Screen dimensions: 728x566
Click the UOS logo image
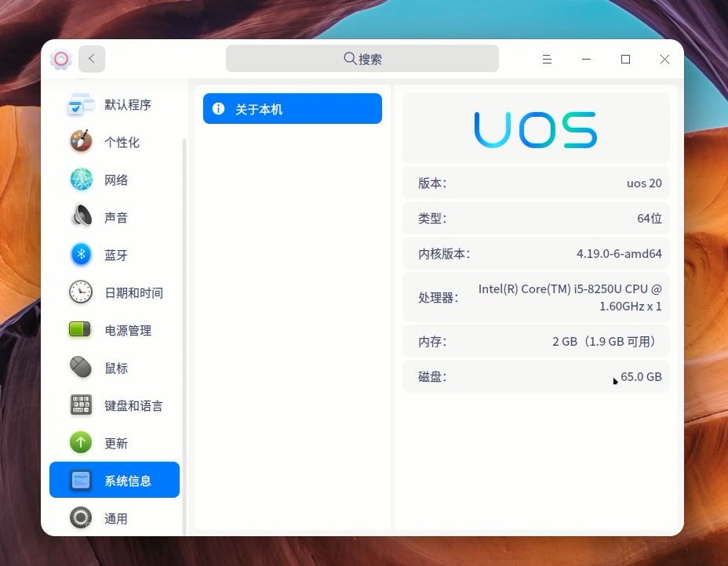535,130
